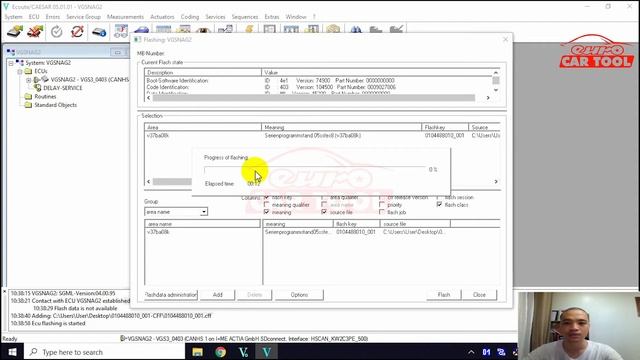This screenshot has width=640, height=360.
Task: Click the Selection list scroll-right arrow
Action: pyautogui.click(x=496, y=182)
